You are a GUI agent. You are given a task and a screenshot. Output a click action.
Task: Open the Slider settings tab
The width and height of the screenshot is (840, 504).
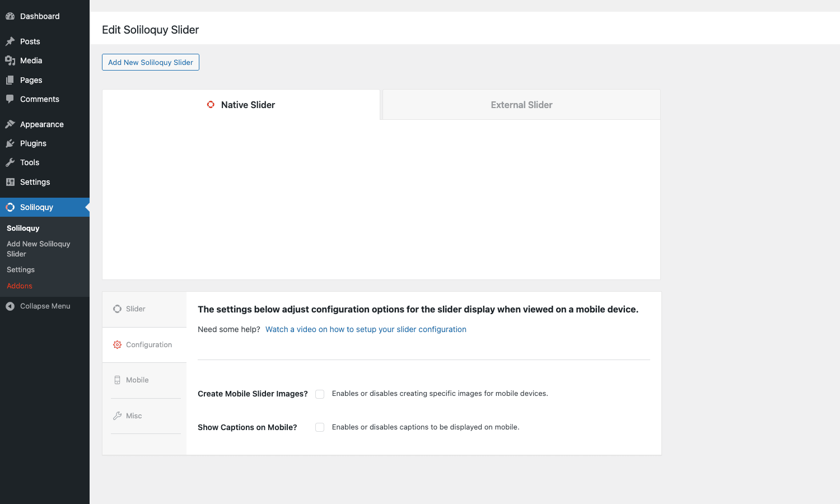tap(144, 309)
